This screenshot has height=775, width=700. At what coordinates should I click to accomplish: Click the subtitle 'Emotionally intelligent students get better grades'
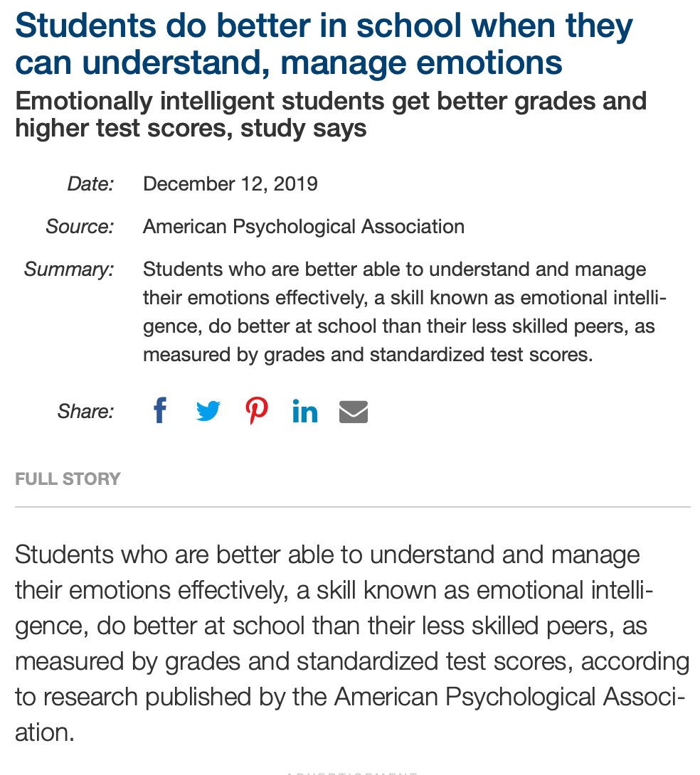click(x=331, y=114)
